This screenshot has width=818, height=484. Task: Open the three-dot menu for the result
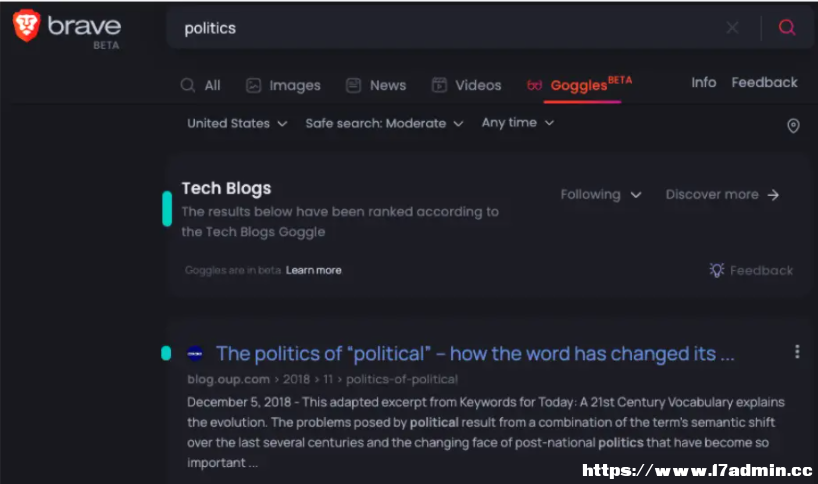(797, 352)
